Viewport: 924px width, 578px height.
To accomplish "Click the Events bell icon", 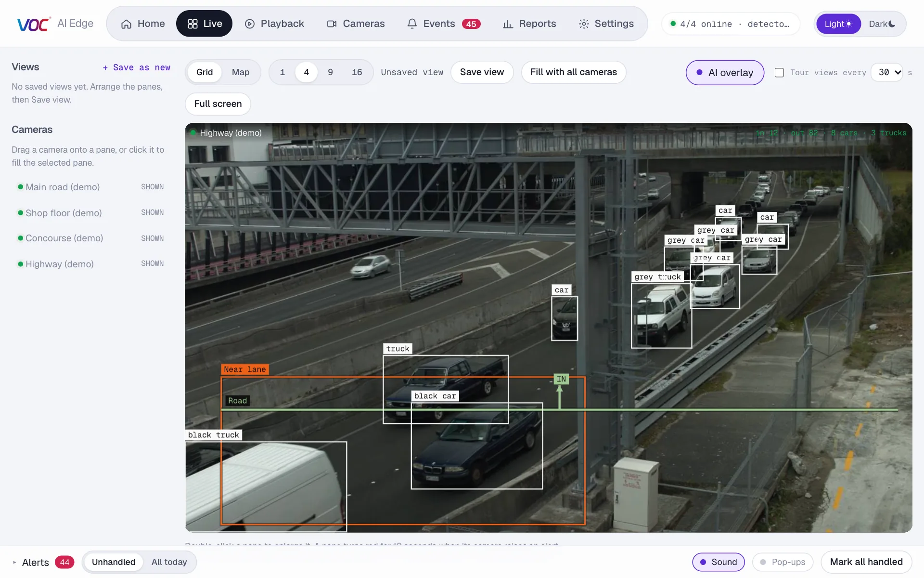I will click(x=412, y=24).
